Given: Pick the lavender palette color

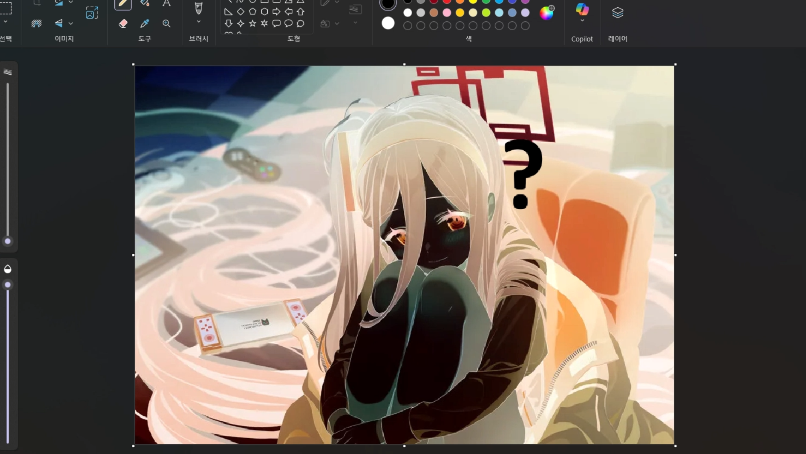Looking at the screenshot, I should [x=525, y=12].
